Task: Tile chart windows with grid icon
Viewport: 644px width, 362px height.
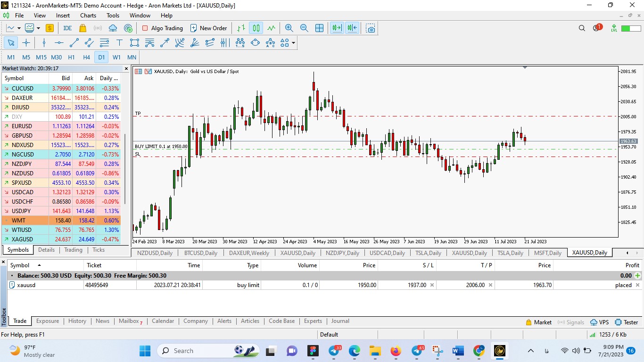Action: [x=319, y=28]
